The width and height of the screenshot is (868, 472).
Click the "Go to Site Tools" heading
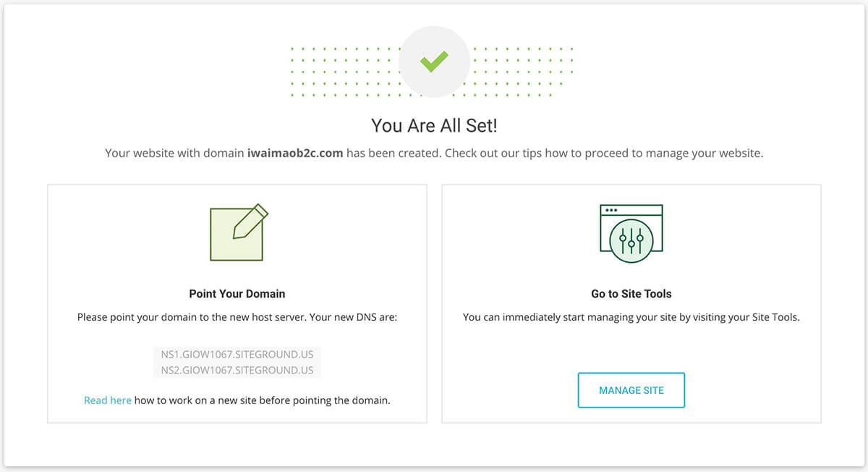coord(631,294)
